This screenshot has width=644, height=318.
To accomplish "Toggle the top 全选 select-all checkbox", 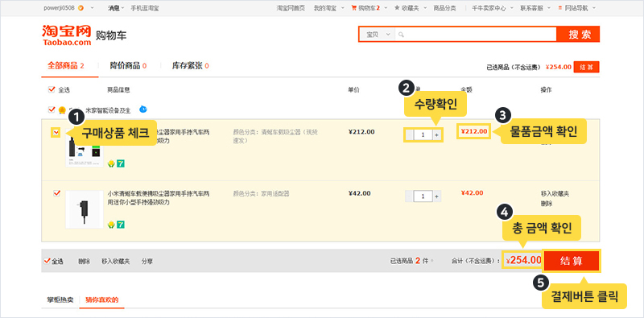I will [52, 89].
